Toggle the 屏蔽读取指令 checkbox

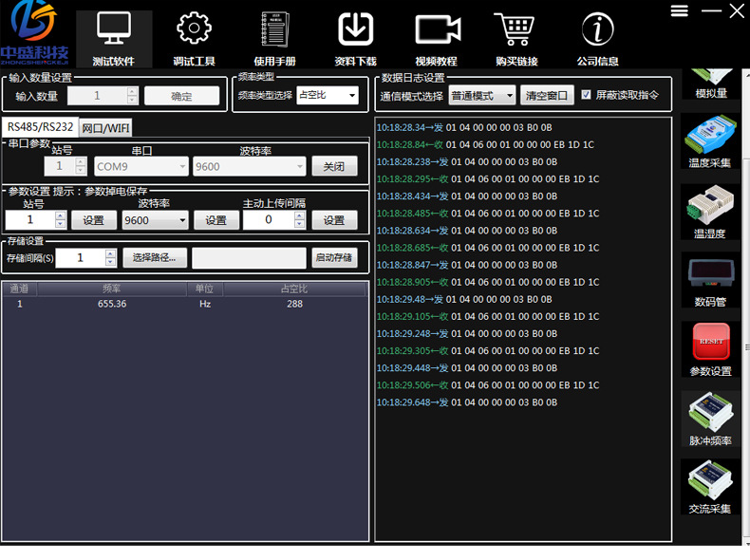(586, 95)
